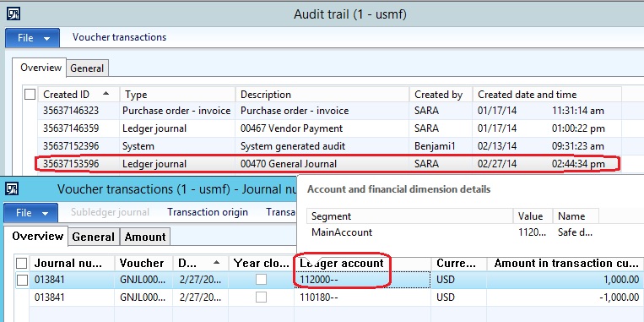The width and height of the screenshot is (644, 322).
Task: Click Voucher transactions button in Audit trail toolbar
Action: (x=120, y=37)
